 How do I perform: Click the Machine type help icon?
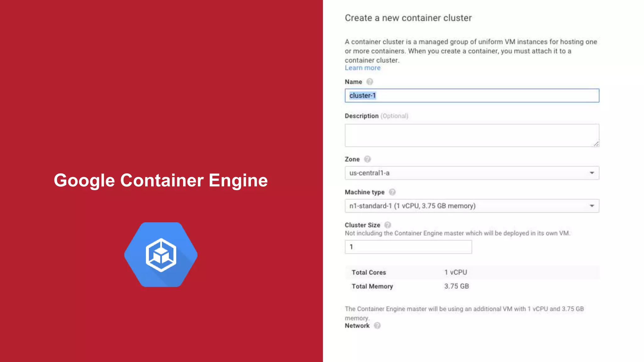392,192
